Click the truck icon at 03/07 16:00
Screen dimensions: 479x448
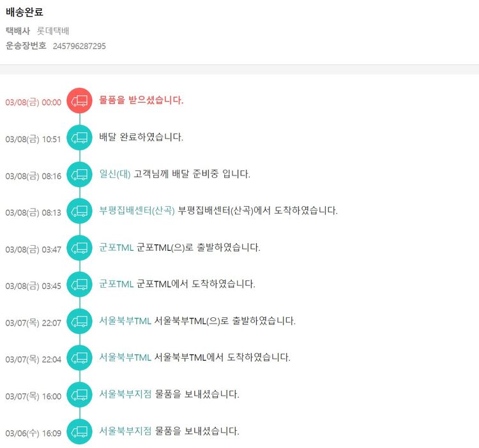click(80, 394)
